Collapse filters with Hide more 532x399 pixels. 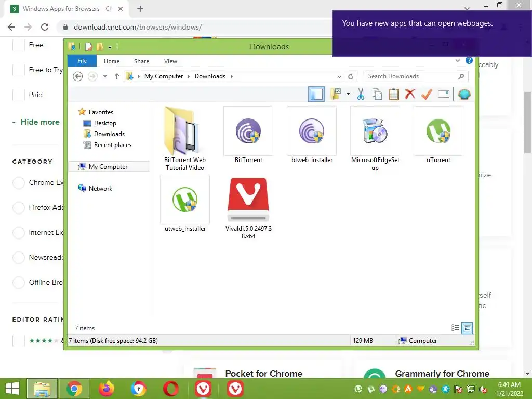click(x=36, y=122)
